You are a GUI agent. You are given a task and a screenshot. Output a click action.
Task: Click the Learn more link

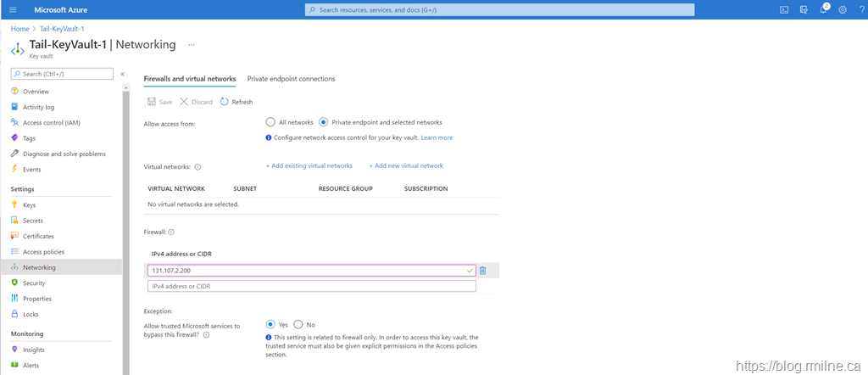coord(437,137)
